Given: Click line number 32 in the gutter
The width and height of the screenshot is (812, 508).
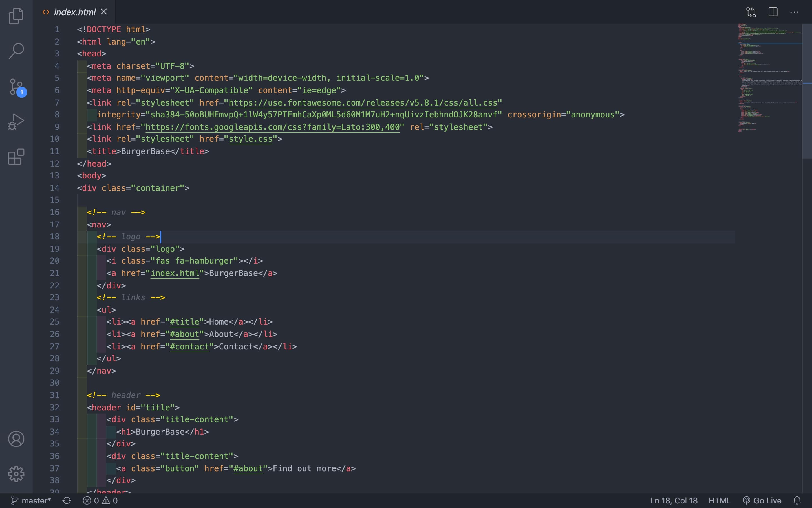Looking at the screenshot, I should 55,407.
